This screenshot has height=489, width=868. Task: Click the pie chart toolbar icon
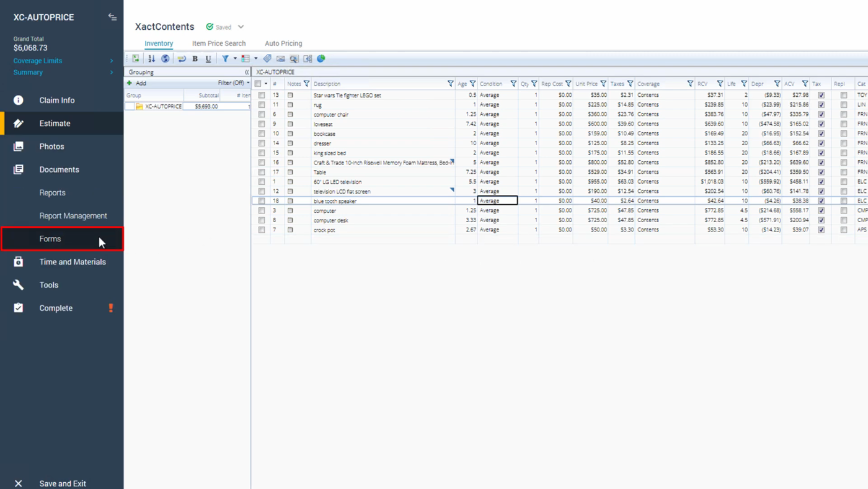click(x=321, y=58)
